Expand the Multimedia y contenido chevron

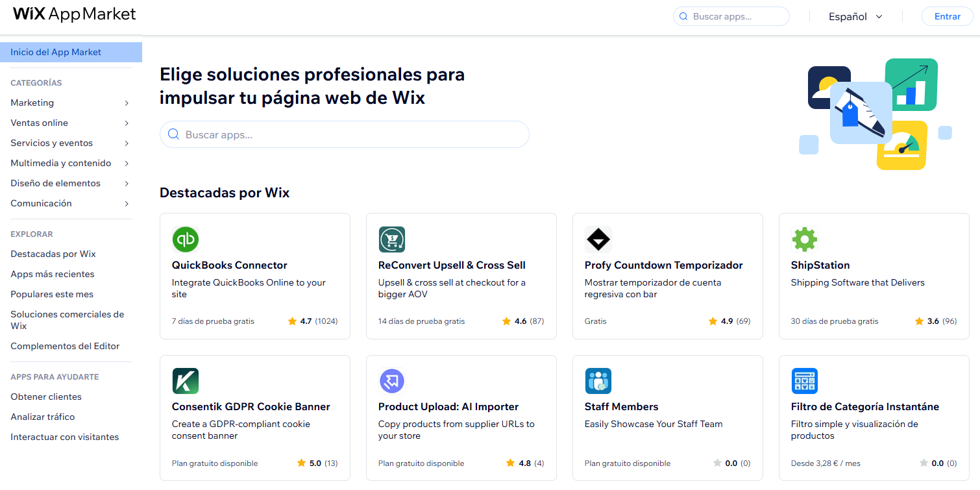(x=127, y=164)
